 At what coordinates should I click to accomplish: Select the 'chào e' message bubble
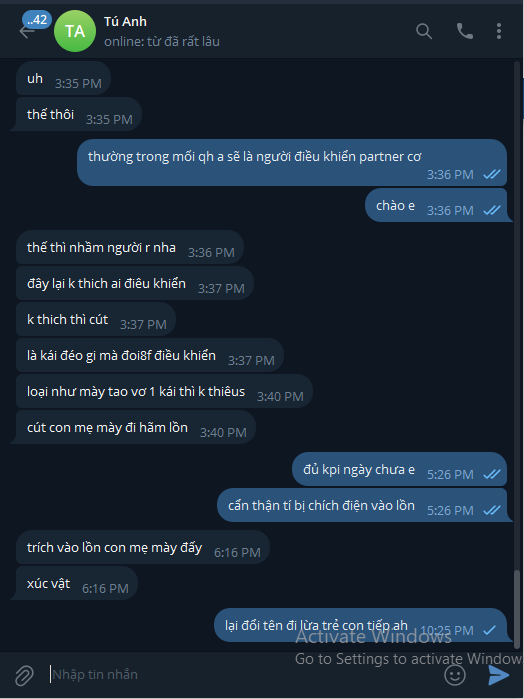point(436,205)
